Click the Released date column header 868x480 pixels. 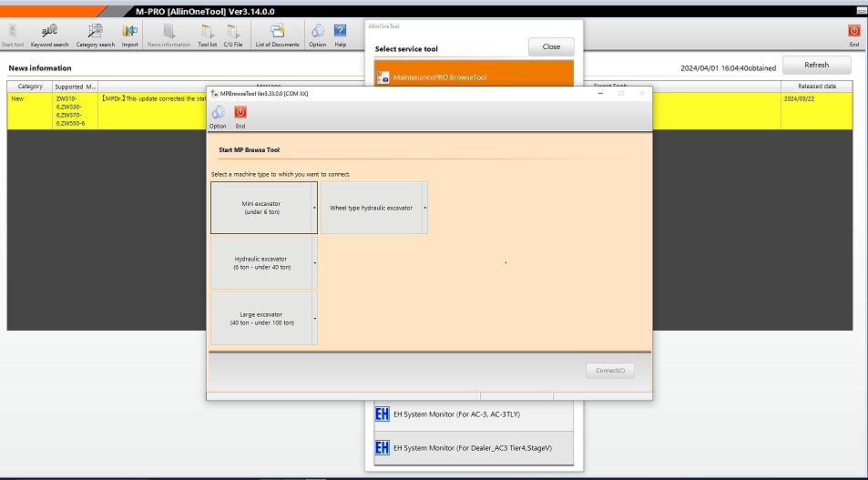pyautogui.click(x=817, y=87)
